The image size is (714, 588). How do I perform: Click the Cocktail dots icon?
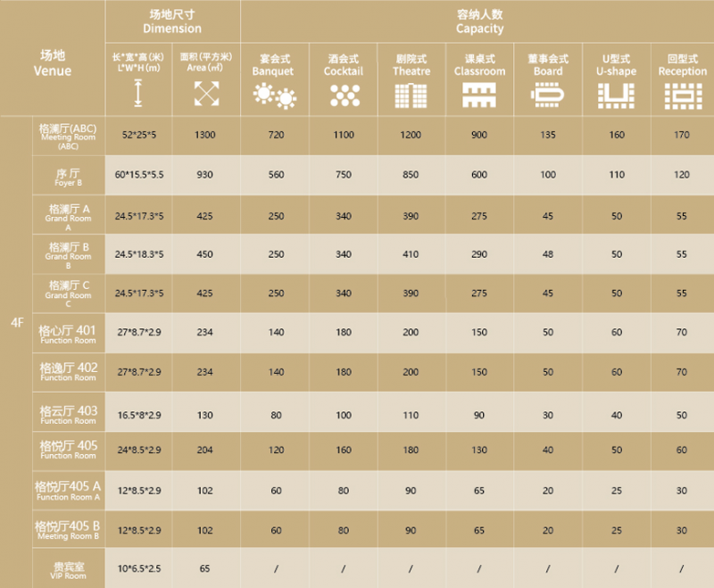(345, 95)
